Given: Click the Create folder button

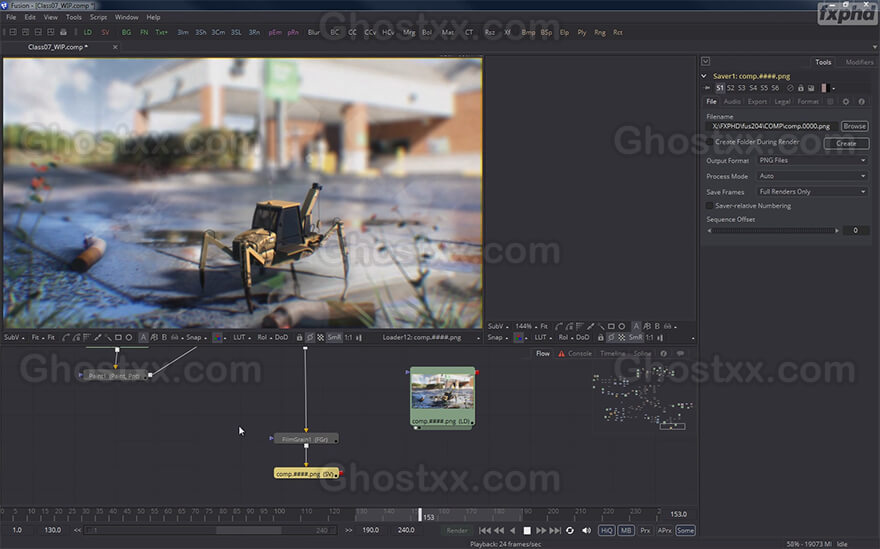Looking at the screenshot, I should coord(846,143).
